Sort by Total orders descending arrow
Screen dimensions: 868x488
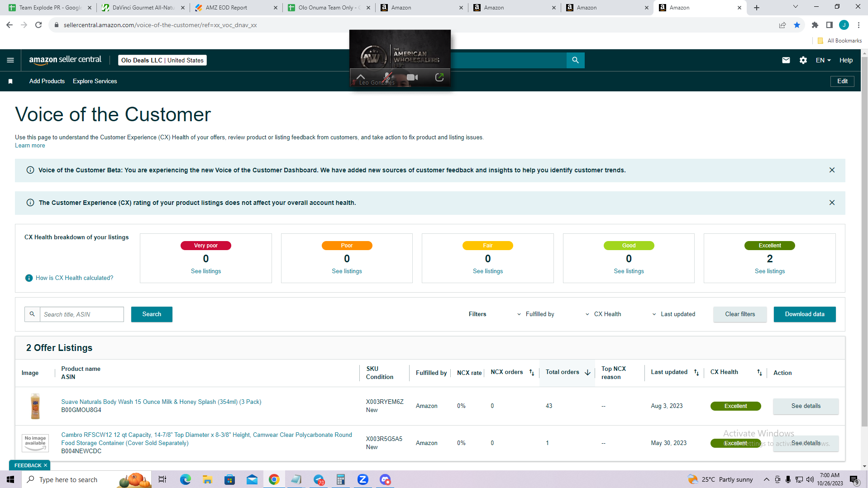point(587,373)
